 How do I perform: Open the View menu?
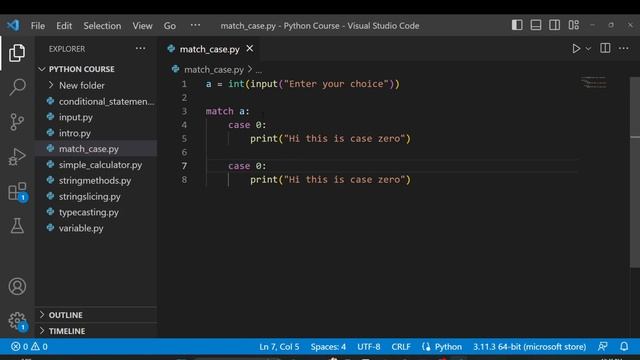[142, 26]
